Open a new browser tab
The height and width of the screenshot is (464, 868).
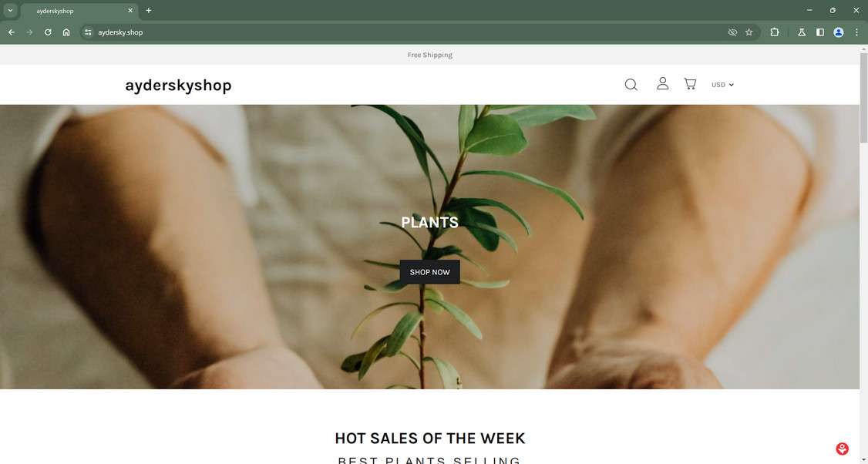click(148, 10)
